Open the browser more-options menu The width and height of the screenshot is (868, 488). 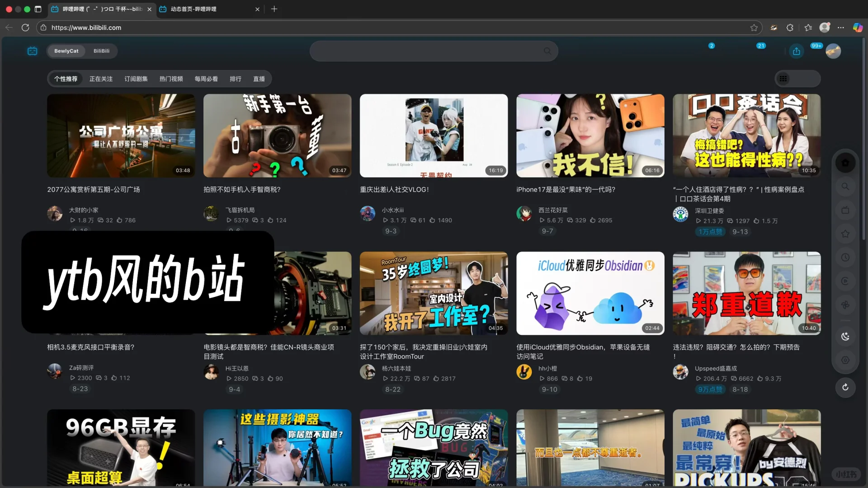pyautogui.click(x=841, y=28)
